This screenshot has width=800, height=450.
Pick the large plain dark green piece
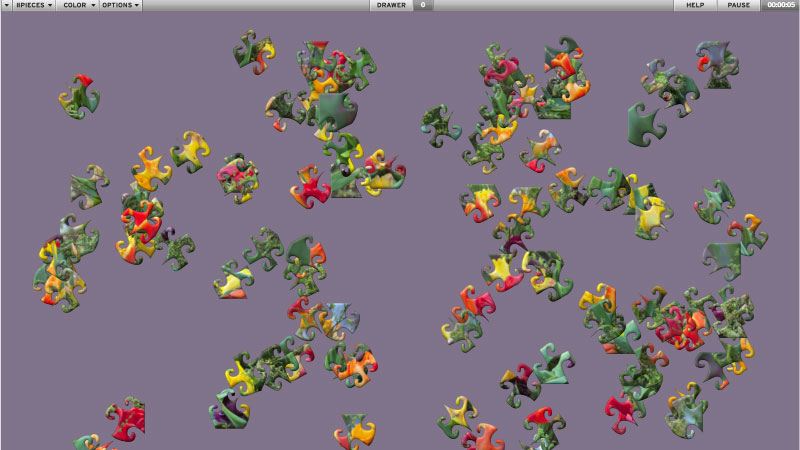pos(646,123)
